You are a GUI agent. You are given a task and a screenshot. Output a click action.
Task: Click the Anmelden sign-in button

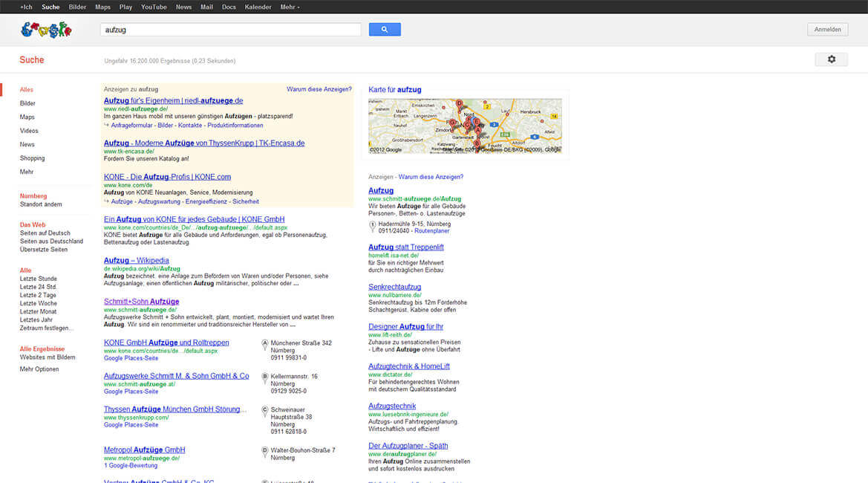828,30
